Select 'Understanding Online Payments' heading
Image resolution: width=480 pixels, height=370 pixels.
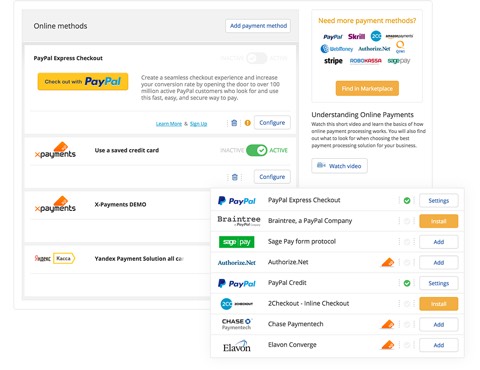[362, 115]
